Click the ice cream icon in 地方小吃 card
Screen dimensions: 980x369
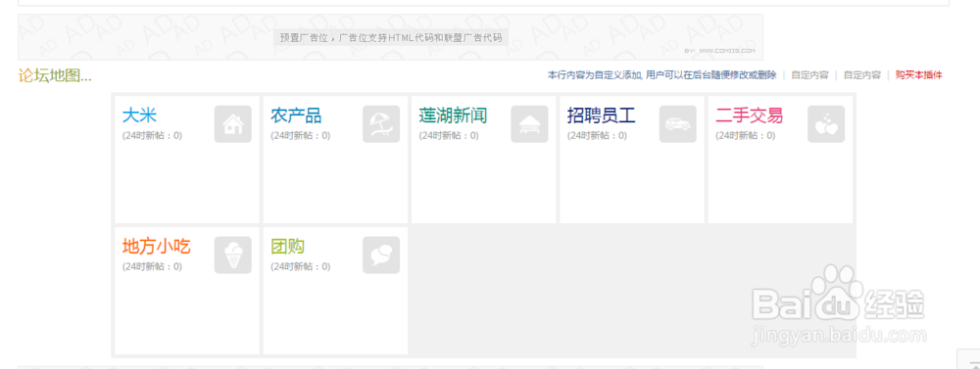point(233,254)
